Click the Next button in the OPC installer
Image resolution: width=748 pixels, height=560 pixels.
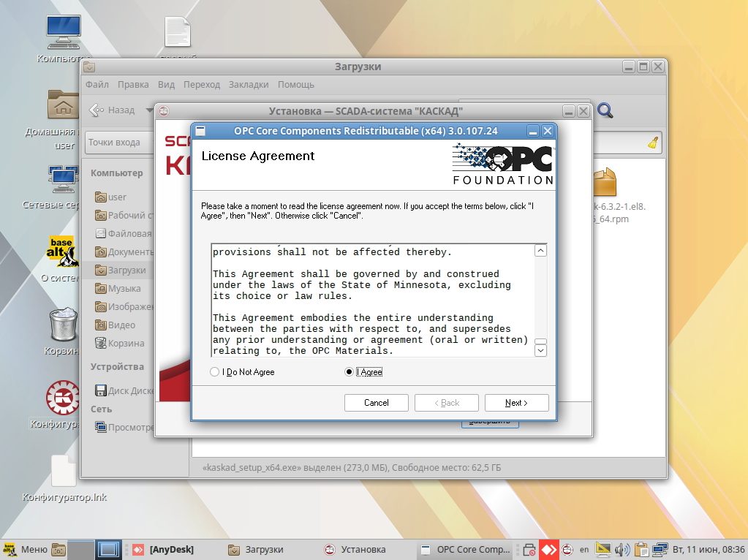coord(516,403)
